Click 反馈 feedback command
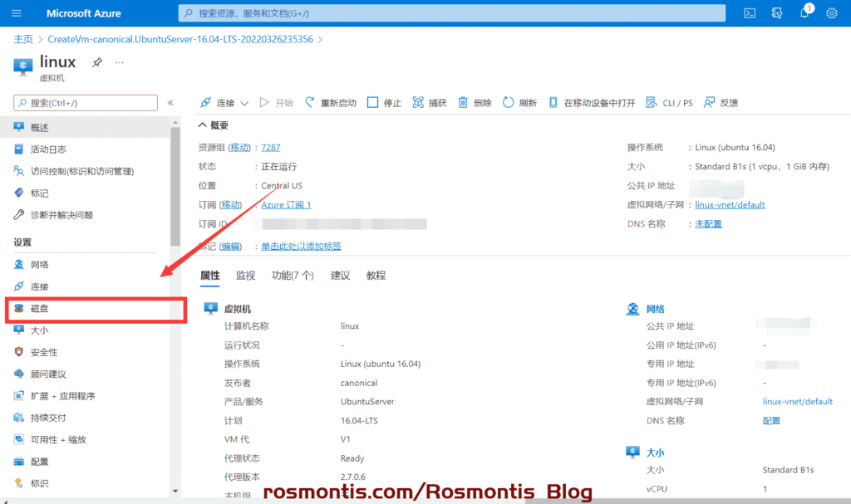The height and width of the screenshot is (504, 851). point(721,102)
